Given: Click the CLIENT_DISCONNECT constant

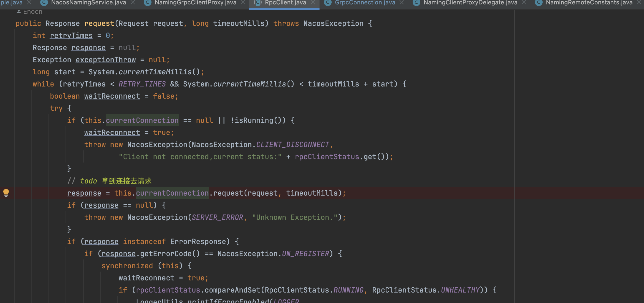Looking at the screenshot, I should tap(293, 145).
